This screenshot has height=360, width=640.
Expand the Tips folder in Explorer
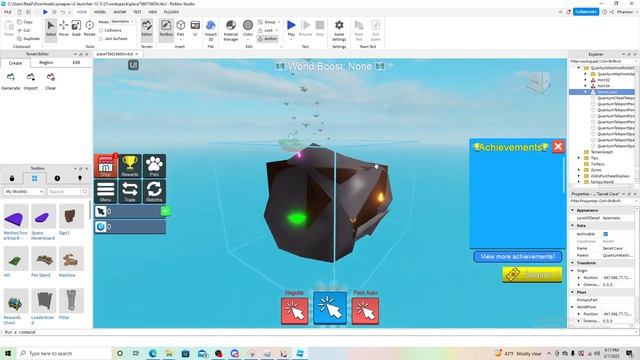coord(579,158)
